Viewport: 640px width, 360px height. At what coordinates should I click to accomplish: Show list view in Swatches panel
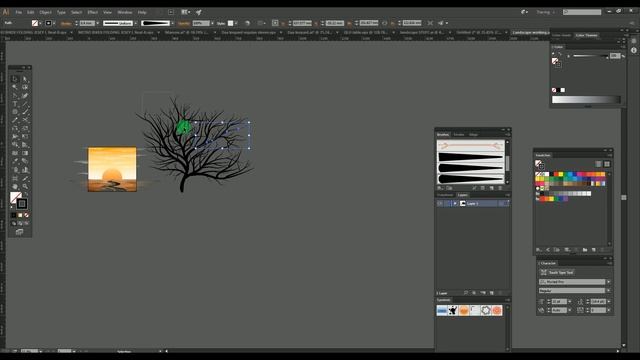(598, 164)
